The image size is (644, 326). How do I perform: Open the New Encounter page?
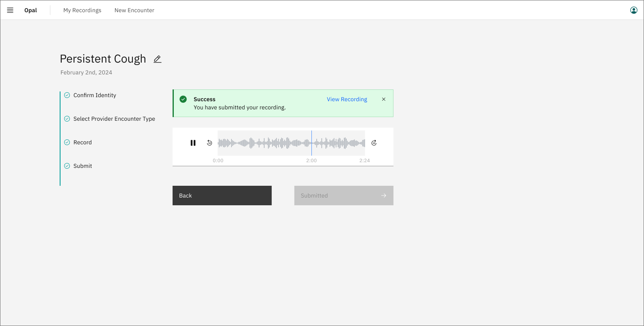coord(134,10)
